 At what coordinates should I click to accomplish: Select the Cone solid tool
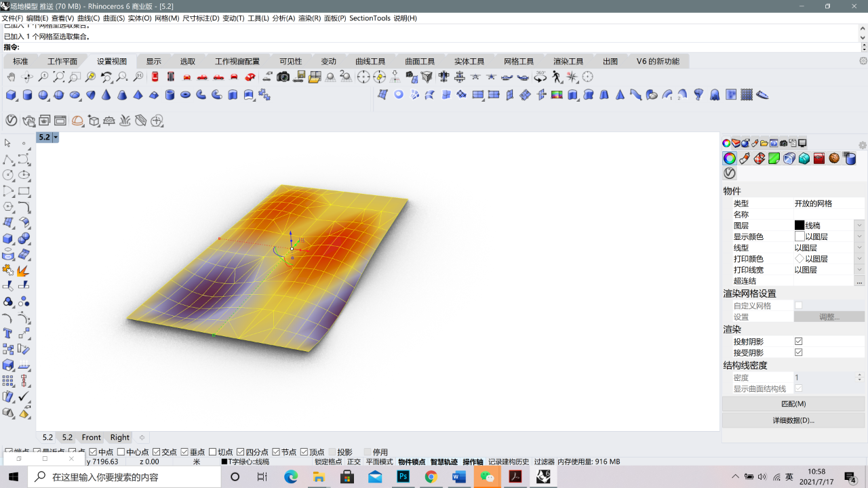[x=106, y=95]
